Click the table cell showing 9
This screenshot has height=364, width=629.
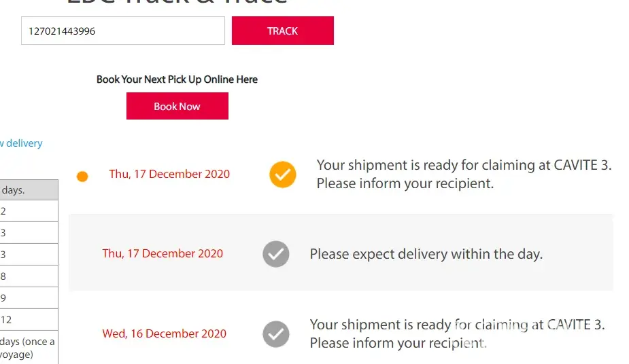(29, 298)
